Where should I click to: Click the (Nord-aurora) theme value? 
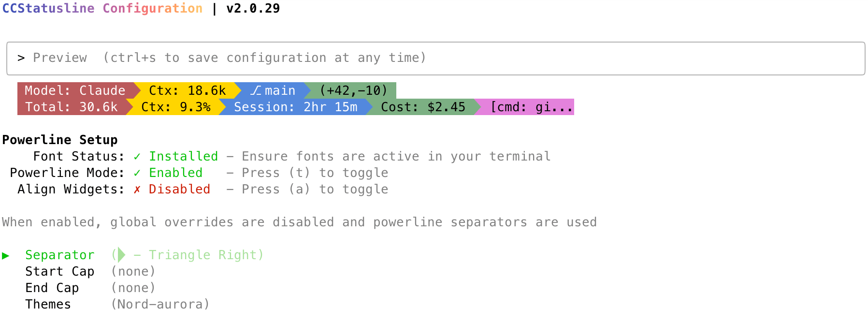[160, 304]
